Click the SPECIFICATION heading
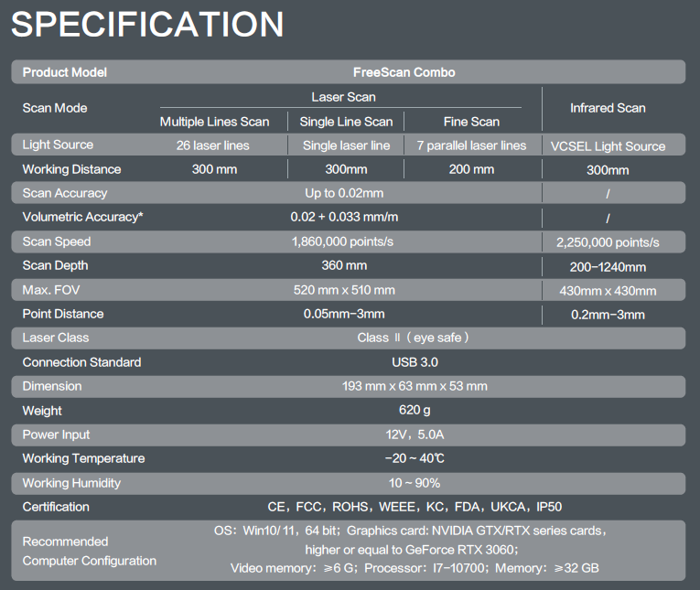This screenshot has height=590, width=700. tap(147, 24)
